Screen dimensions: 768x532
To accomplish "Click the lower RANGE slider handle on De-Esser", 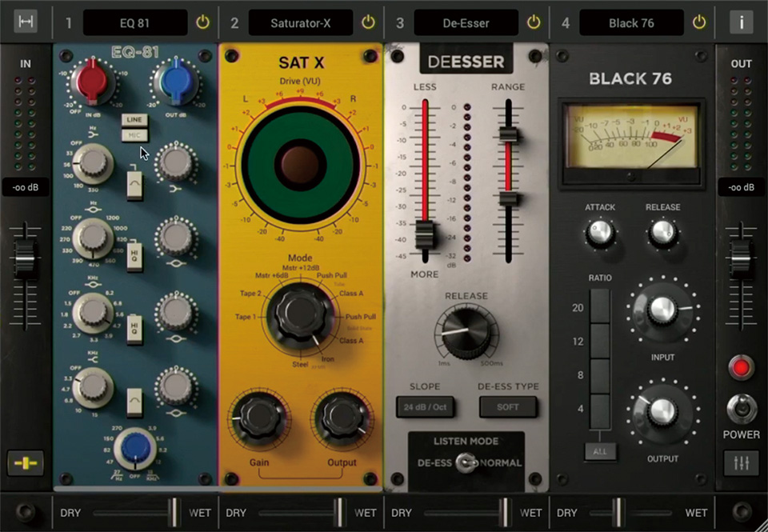I will click(x=509, y=198).
